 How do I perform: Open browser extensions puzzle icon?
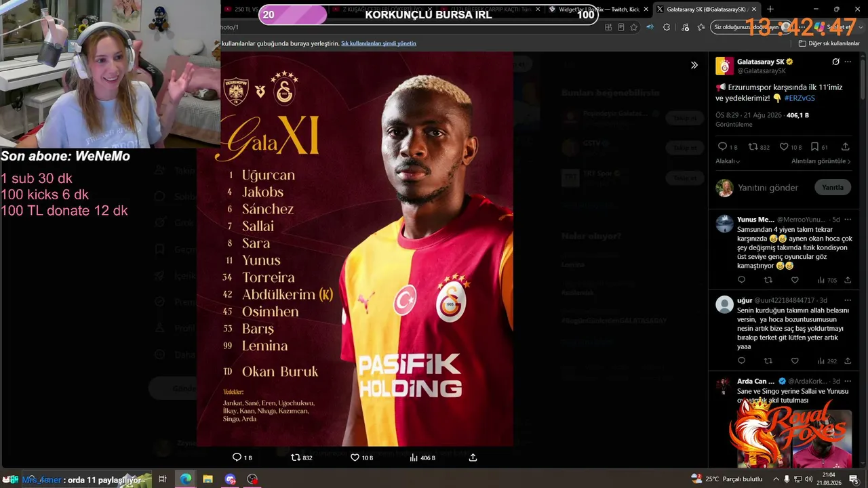pyautogui.click(x=667, y=27)
